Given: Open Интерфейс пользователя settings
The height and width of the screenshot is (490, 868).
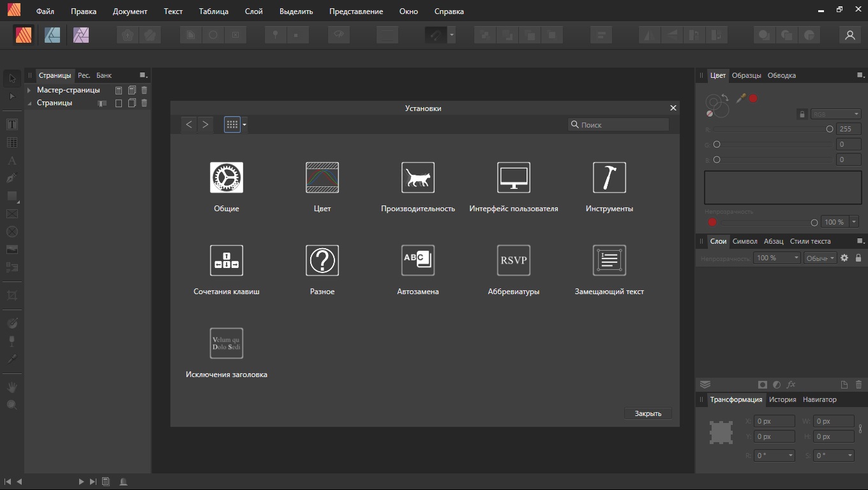Looking at the screenshot, I should [514, 177].
